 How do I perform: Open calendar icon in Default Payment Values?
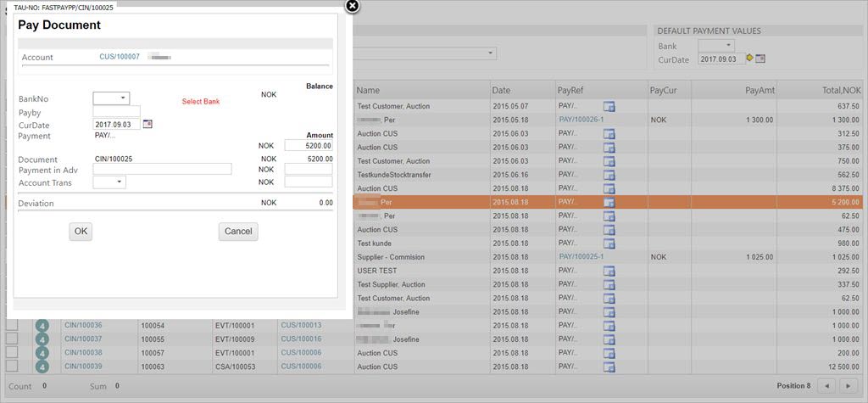[x=760, y=59]
